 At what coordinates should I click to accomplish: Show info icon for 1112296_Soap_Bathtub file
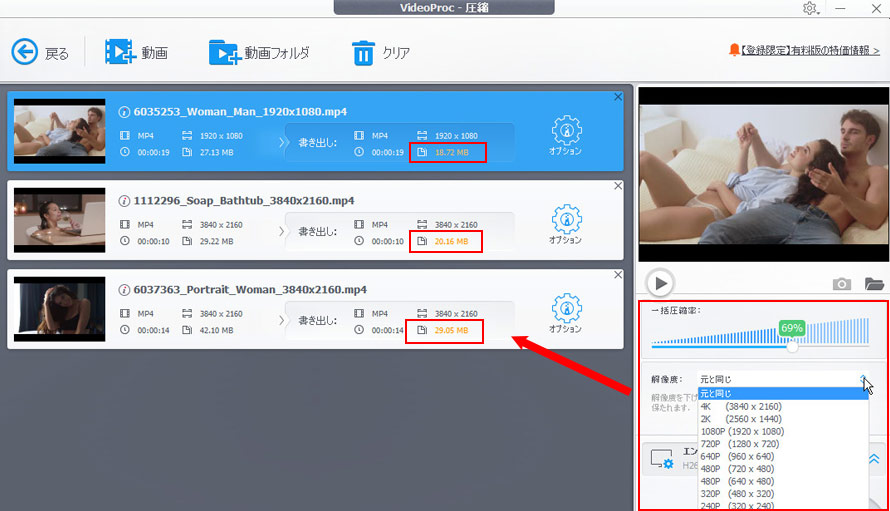pos(124,201)
